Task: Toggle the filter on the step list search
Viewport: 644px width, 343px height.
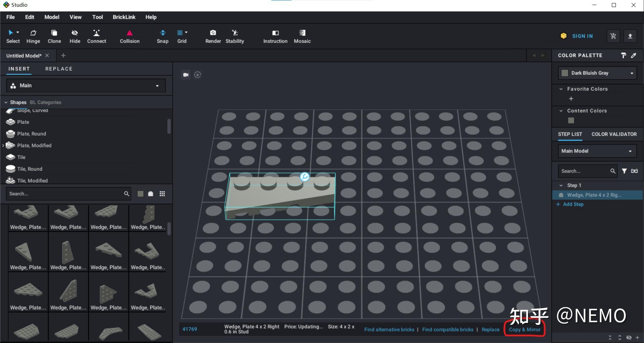Action: [x=625, y=171]
